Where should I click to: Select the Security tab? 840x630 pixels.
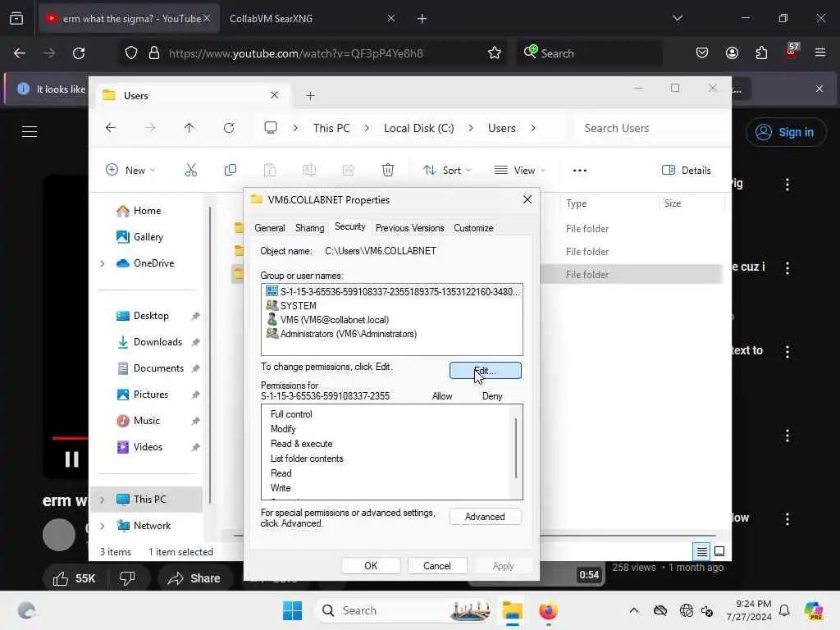[x=349, y=226]
